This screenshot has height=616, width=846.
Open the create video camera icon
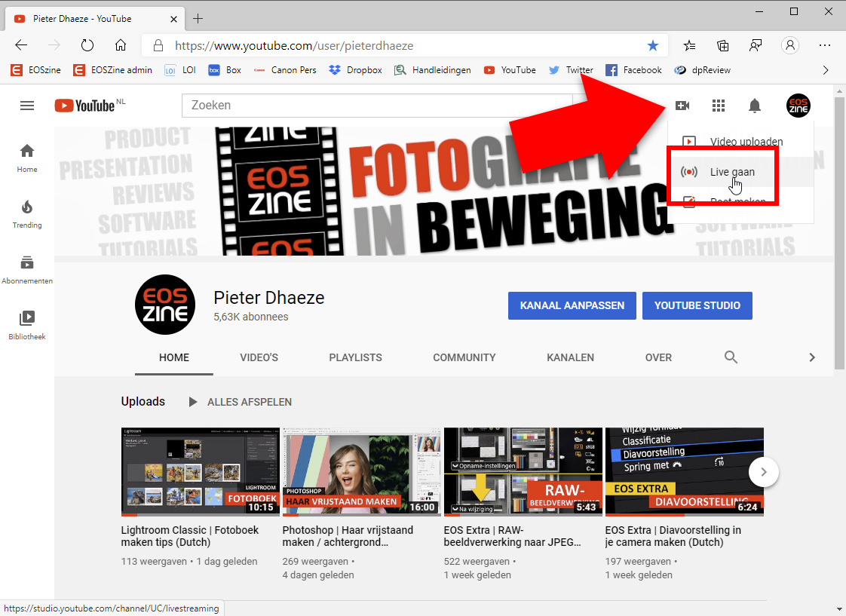[682, 106]
